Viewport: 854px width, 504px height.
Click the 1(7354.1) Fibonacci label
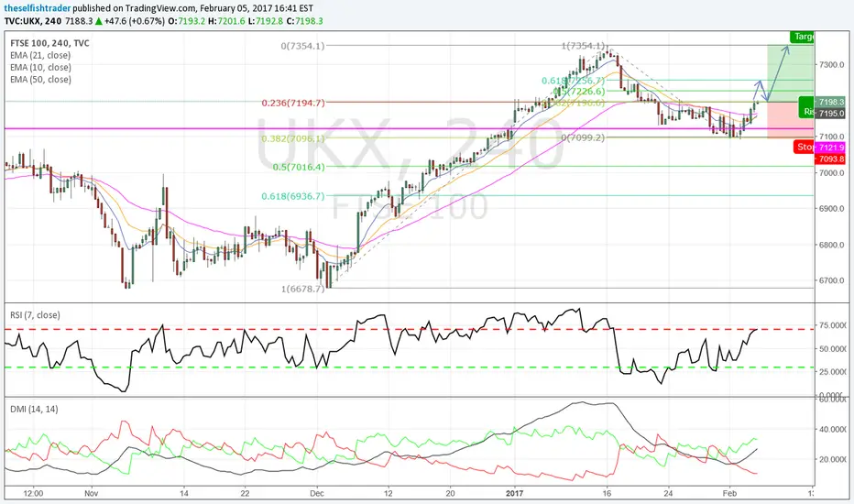point(584,46)
